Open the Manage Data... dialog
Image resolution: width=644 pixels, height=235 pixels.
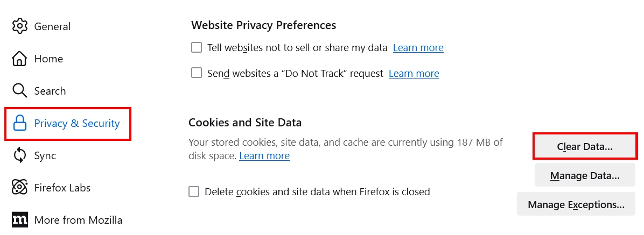tap(585, 175)
